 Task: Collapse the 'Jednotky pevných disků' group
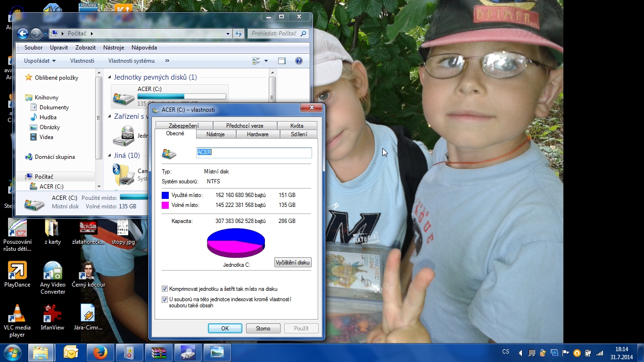pos(109,77)
